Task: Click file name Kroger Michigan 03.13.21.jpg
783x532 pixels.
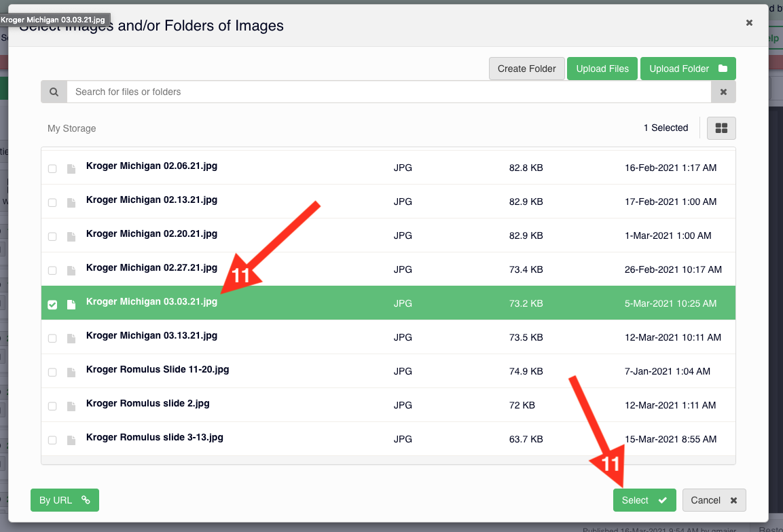Action: click(152, 336)
